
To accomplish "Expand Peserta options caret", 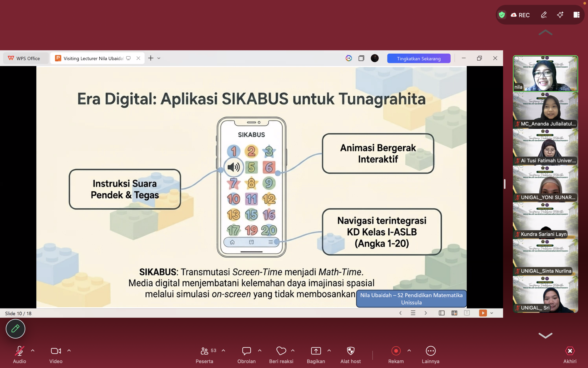I will click(223, 351).
